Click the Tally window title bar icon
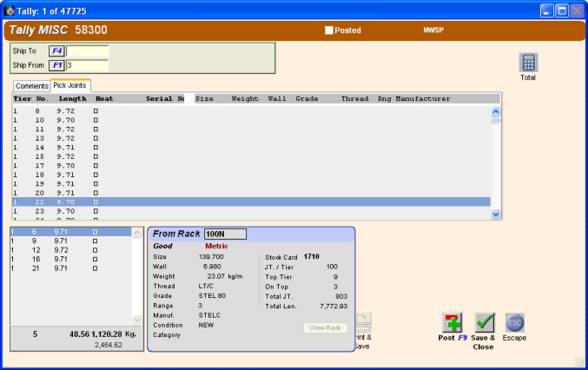Screen dimensions: 588x370 point(10,10)
